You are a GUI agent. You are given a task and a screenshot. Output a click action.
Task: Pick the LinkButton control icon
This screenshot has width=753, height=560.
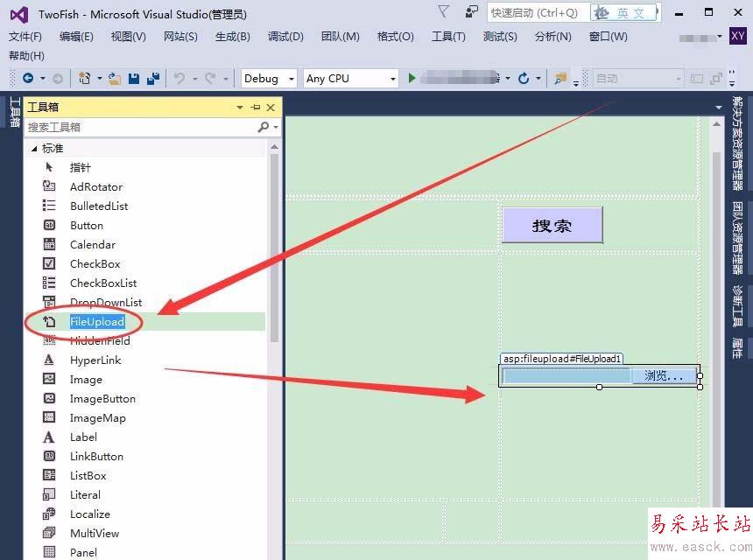(x=49, y=456)
